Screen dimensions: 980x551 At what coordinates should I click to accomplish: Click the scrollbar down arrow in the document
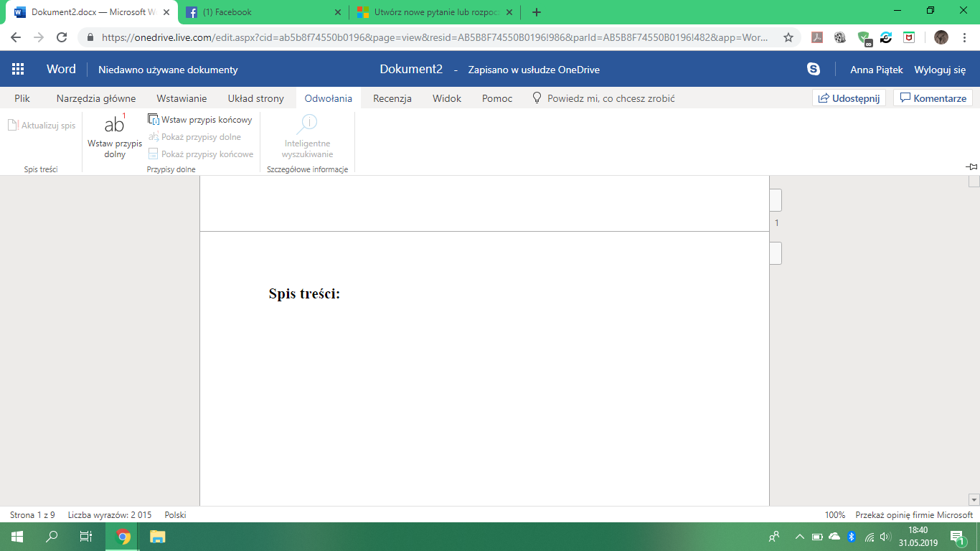tap(974, 499)
